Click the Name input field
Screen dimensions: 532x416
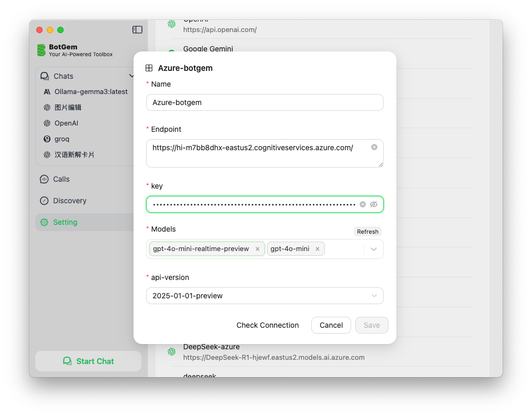[x=264, y=102]
